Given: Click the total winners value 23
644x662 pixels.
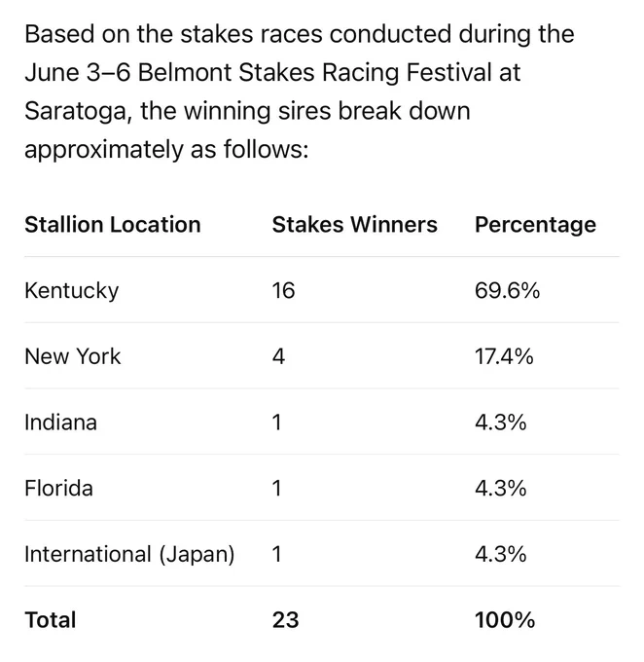Looking at the screenshot, I should click(x=285, y=620).
